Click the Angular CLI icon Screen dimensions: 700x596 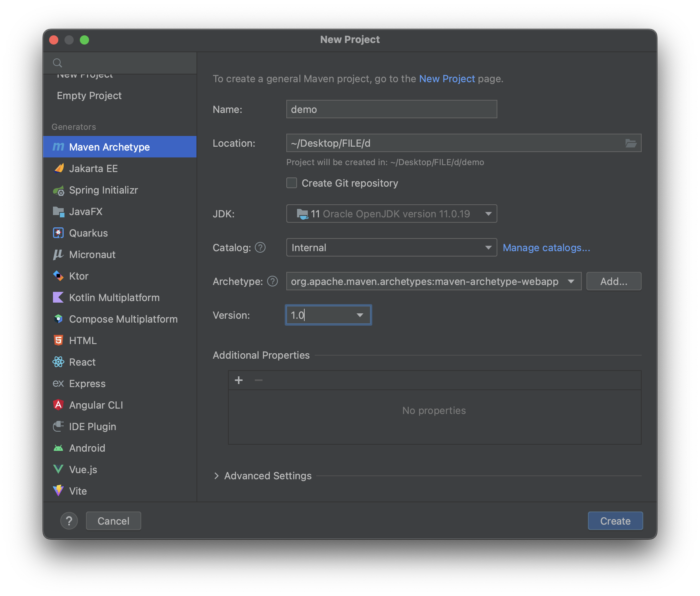(58, 405)
